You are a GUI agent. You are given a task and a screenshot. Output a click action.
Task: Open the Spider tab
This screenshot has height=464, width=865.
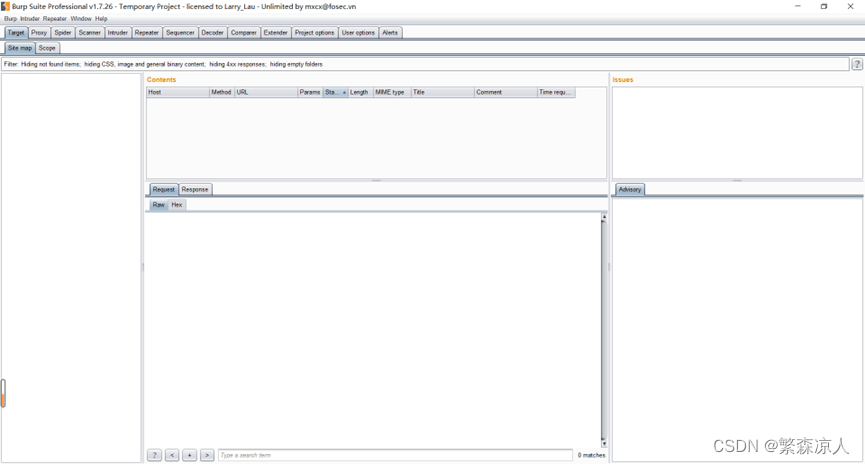coord(63,33)
